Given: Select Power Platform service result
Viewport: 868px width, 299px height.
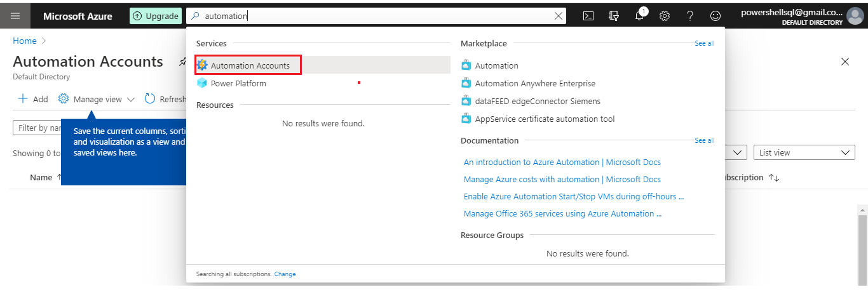Looking at the screenshot, I should point(238,83).
